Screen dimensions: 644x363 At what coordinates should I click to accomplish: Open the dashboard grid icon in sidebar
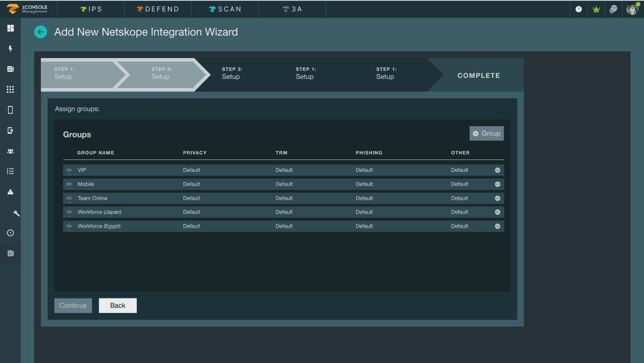[10, 28]
